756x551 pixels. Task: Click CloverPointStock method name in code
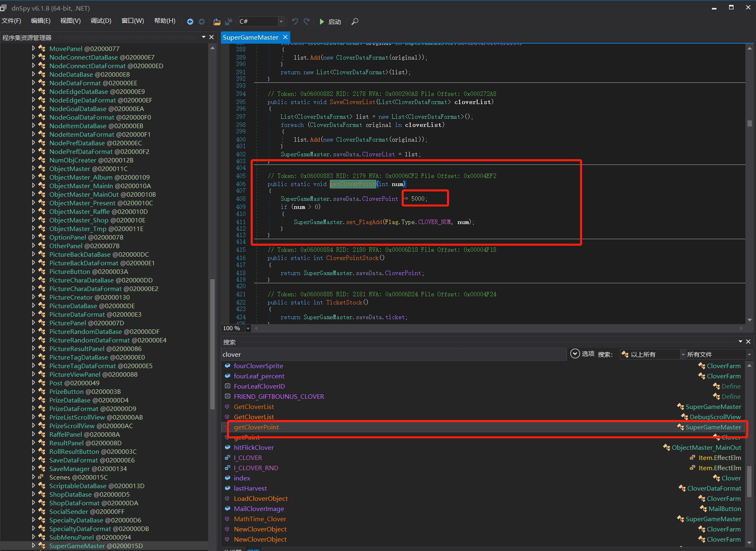[352, 258]
